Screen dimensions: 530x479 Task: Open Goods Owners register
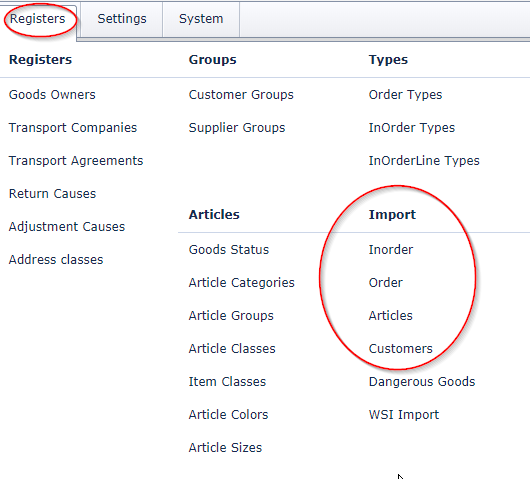[x=52, y=95]
